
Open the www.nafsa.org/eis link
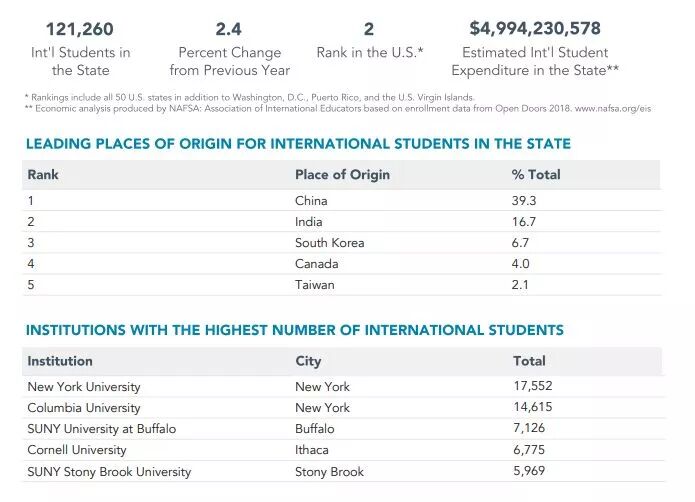point(613,109)
